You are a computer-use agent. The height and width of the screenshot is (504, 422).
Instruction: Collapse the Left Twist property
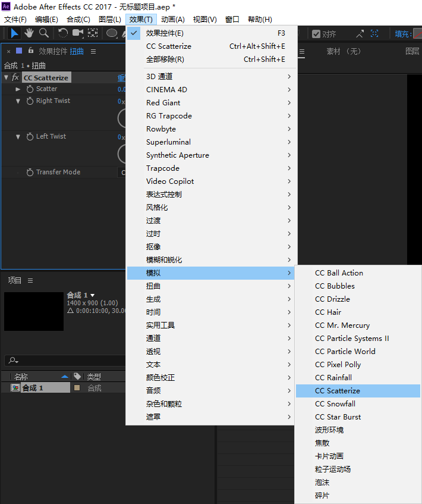[18, 137]
